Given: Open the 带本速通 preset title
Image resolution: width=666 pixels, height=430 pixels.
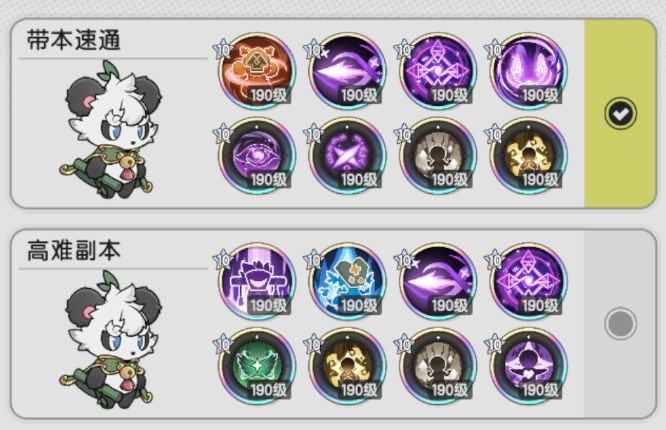Looking at the screenshot, I should pyautogui.click(x=73, y=40).
